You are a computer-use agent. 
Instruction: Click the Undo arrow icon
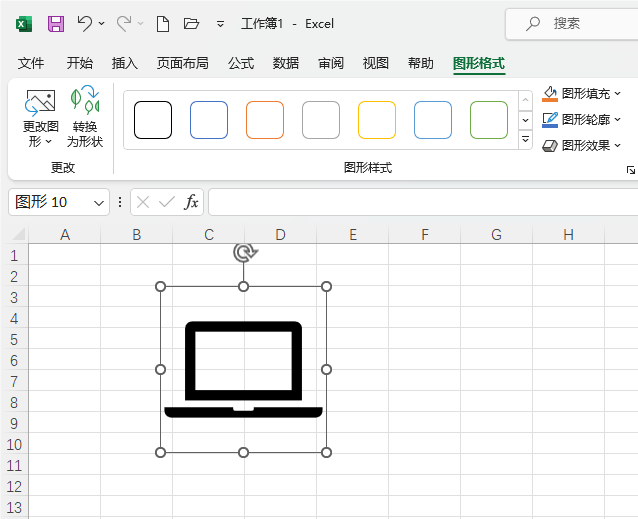85,23
